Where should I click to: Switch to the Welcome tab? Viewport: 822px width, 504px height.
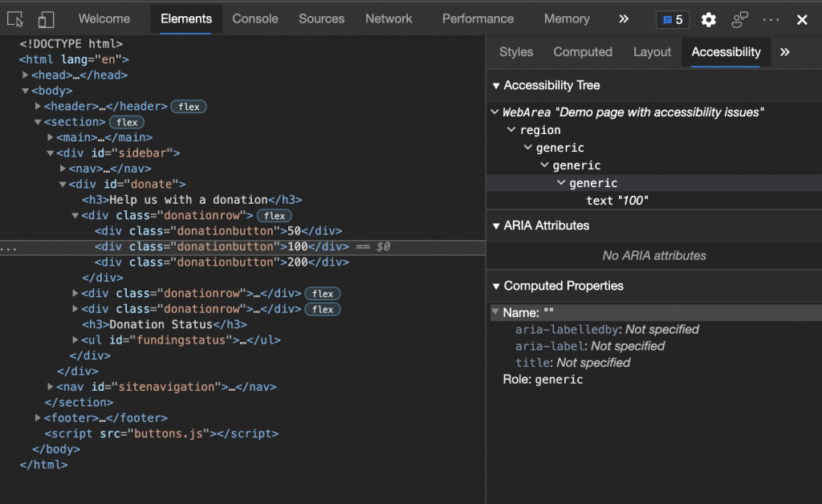(104, 19)
